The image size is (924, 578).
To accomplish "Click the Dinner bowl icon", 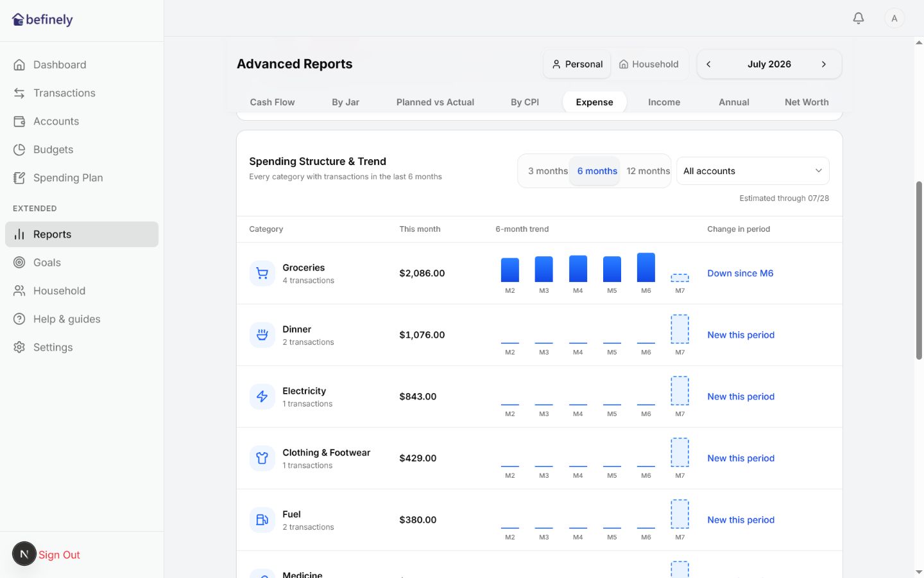I will click(x=262, y=335).
